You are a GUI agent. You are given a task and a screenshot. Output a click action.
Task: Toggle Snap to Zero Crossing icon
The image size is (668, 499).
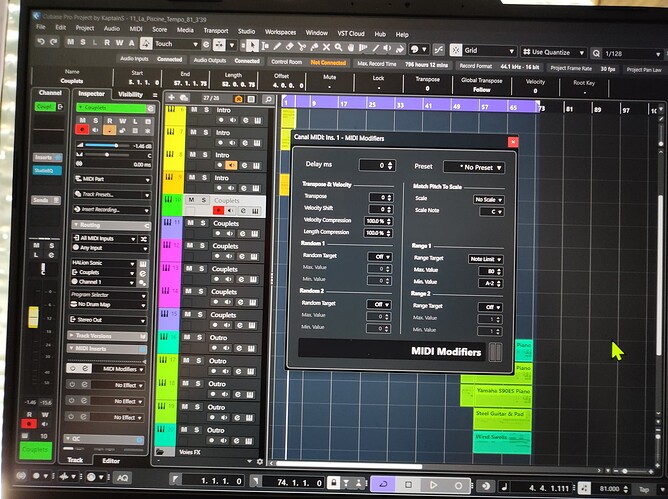(x=439, y=50)
